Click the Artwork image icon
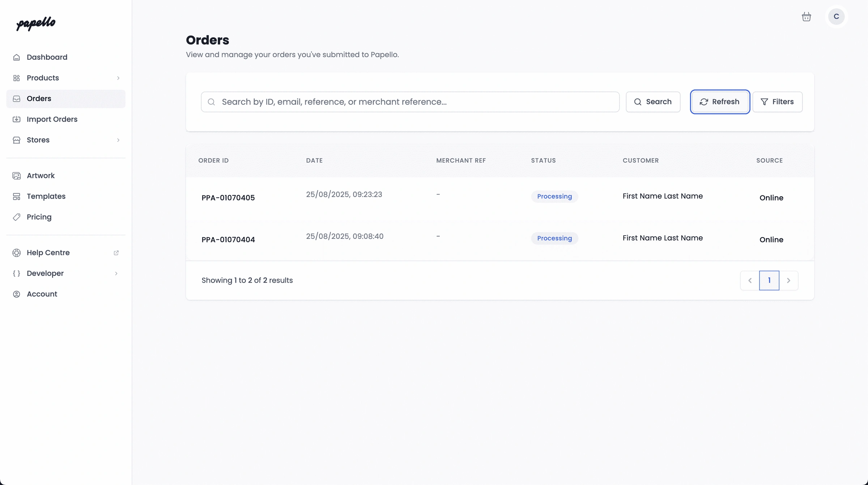The height and width of the screenshot is (485, 868). click(17, 176)
